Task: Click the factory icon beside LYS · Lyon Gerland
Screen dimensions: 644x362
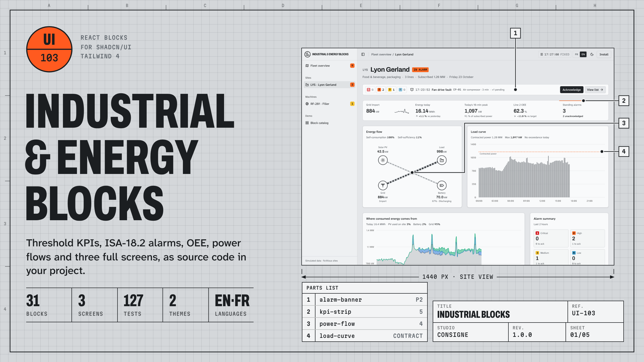Action: pyautogui.click(x=307, y=85)
